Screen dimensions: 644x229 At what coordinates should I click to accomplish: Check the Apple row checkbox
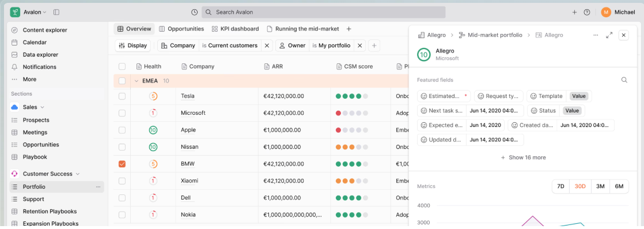tap(122, 130)
